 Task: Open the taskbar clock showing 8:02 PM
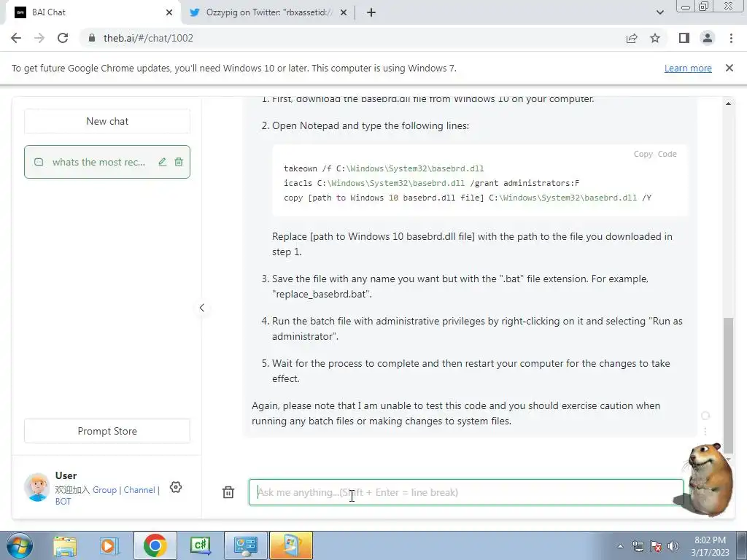tap(710, 546)
